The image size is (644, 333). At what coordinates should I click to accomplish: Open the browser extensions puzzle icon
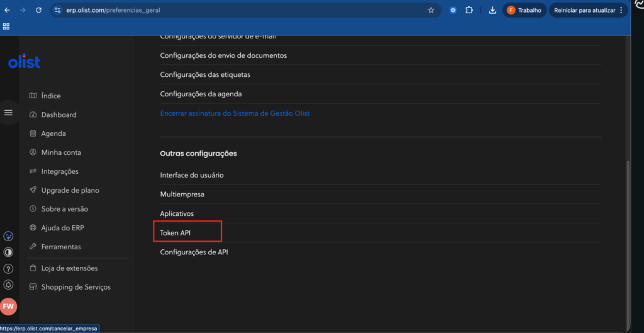[x=469, y=10]
